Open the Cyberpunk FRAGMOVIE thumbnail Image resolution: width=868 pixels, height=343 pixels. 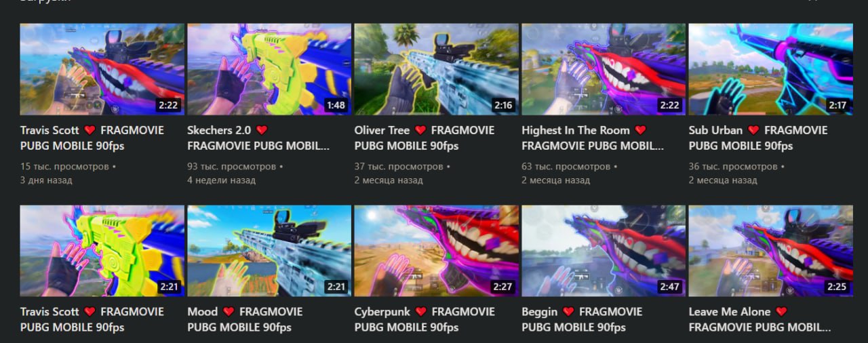tap(436, 251)
